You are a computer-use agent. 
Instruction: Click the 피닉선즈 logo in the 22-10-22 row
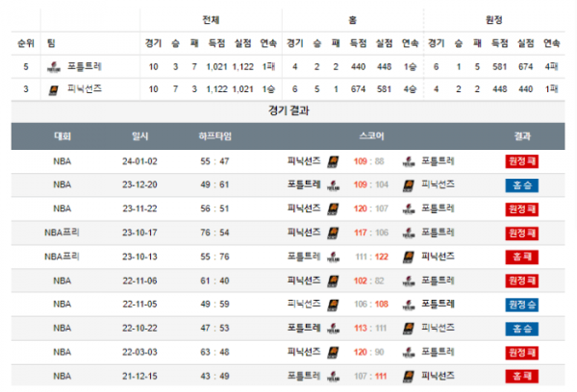coord(408,328)
